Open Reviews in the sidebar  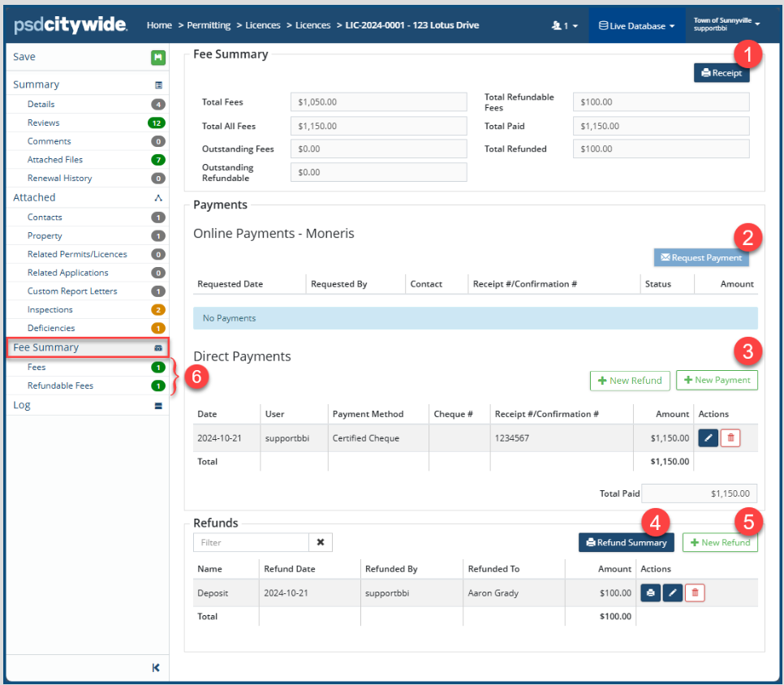click(44, 123)
